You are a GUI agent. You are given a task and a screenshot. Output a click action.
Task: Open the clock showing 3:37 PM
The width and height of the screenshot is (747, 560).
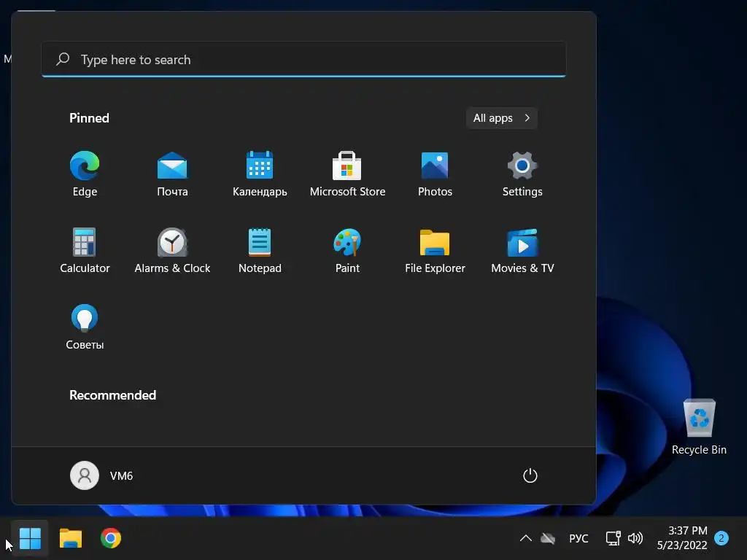(682, 537)
